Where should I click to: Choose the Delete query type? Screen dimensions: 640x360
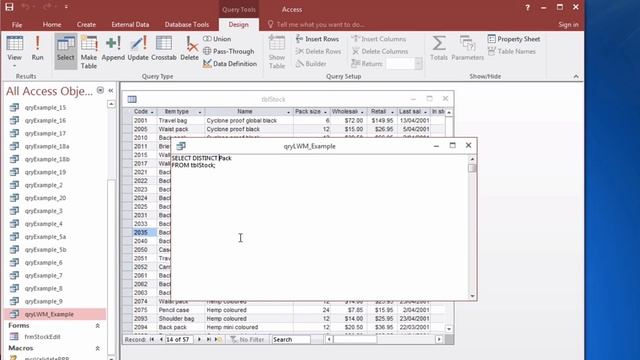[x=189, y=49]
